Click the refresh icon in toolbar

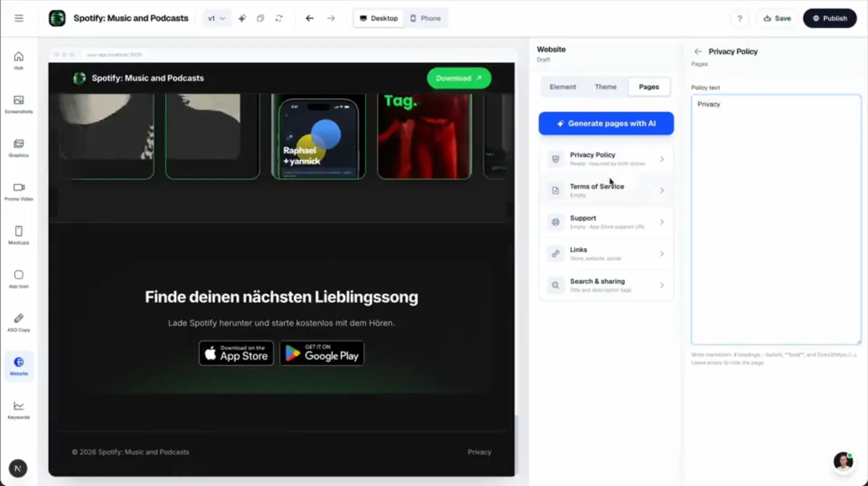click(x=279, y=18)
